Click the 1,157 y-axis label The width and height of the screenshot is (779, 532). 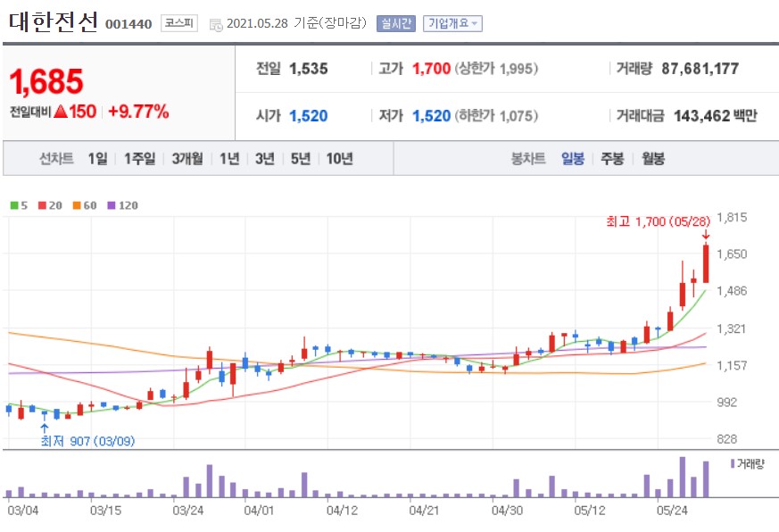732,365
